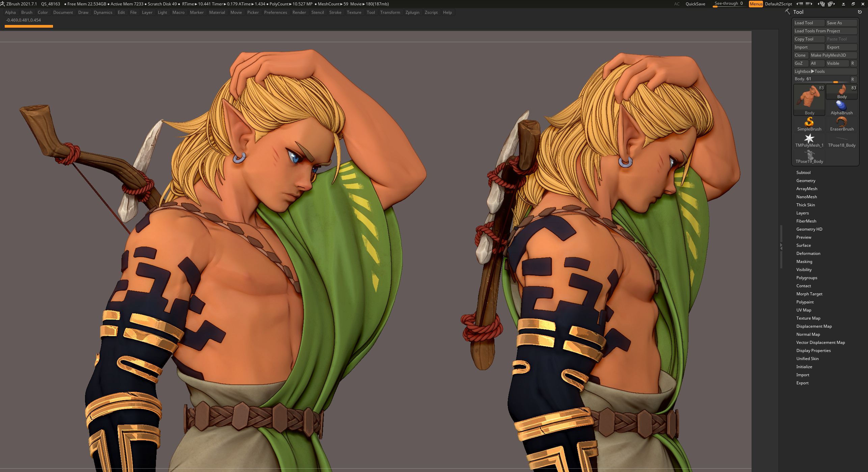Load previous user interface layout icon
The image size is (868, 472).
pos(821,4)
